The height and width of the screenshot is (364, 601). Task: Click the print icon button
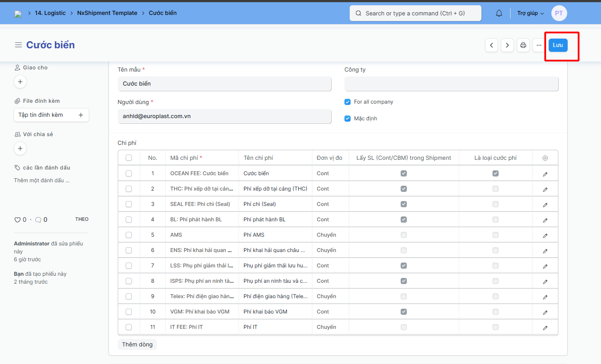[523, 45]
